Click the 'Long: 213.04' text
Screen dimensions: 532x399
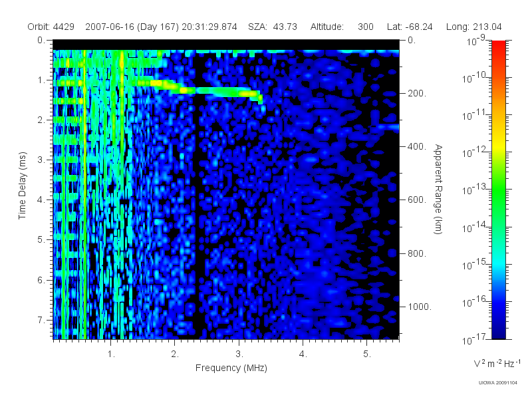474,27
